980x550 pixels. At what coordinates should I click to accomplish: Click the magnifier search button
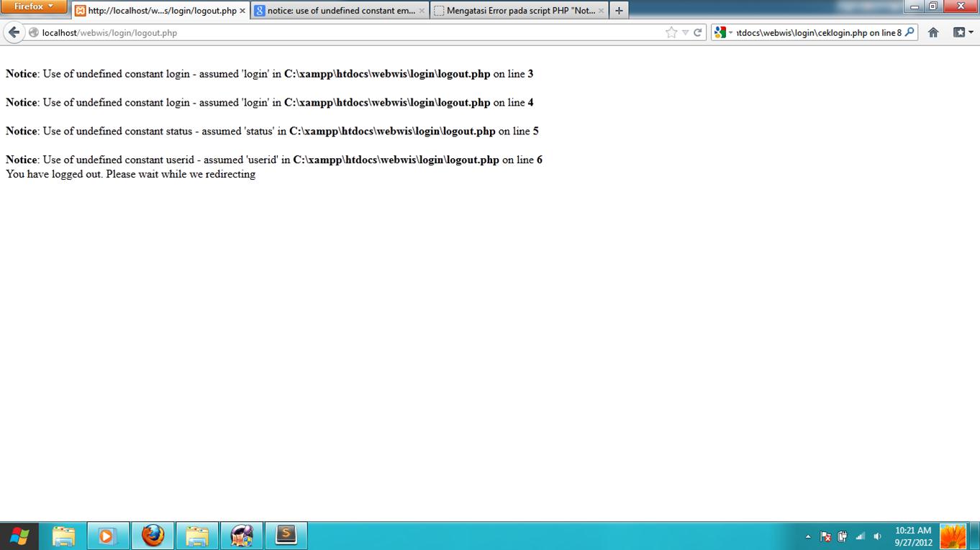click(x=909, y=32)
